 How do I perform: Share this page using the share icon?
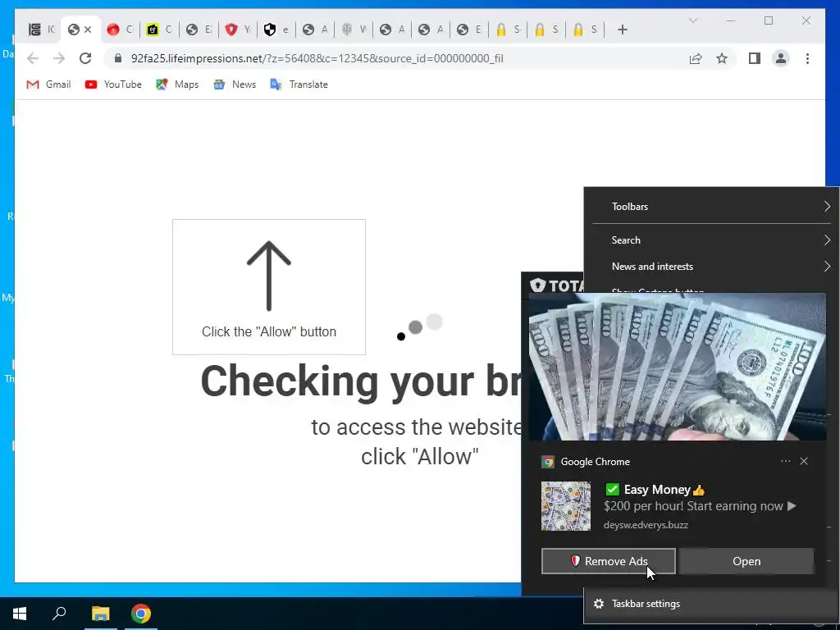point(696,58)
